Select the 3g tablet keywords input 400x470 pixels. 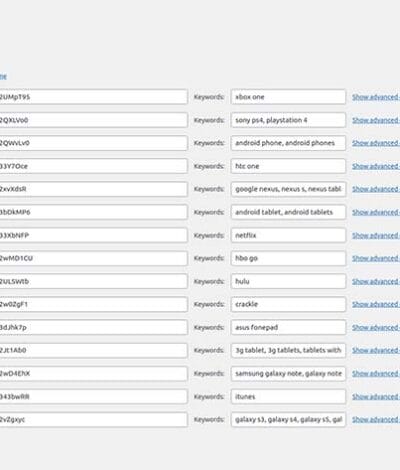[288, 350]
